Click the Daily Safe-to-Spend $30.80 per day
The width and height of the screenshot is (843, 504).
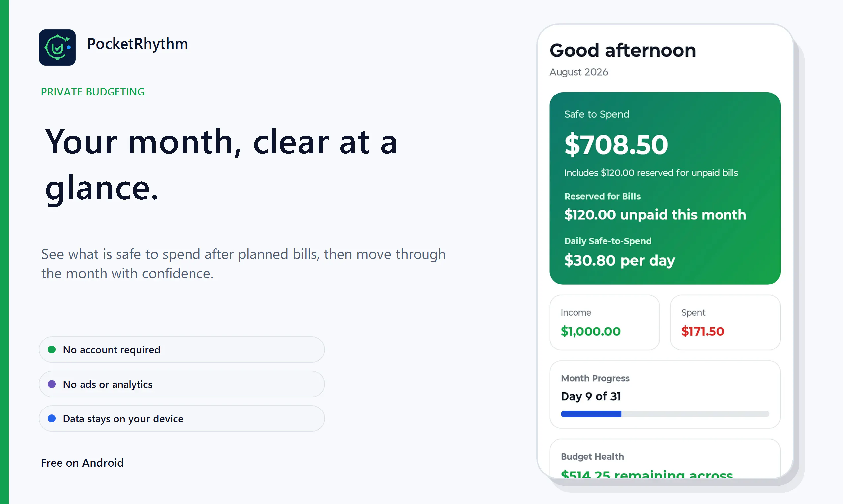tap(620, 261)
